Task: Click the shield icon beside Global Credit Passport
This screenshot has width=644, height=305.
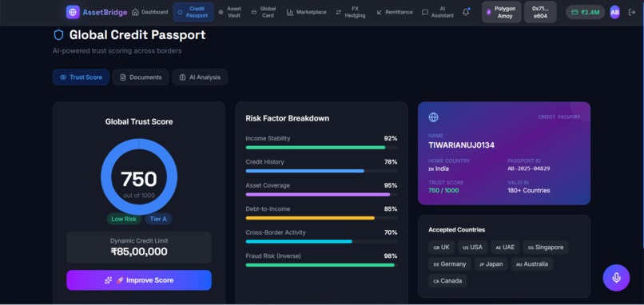Action: click(x=59, y=35)
